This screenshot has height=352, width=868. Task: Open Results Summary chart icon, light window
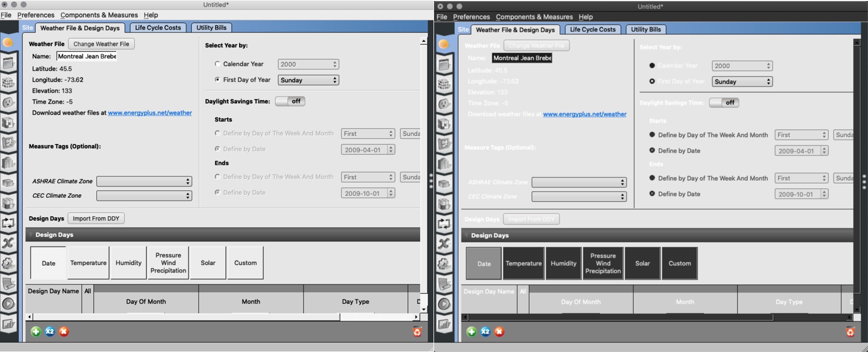(8, 324)
